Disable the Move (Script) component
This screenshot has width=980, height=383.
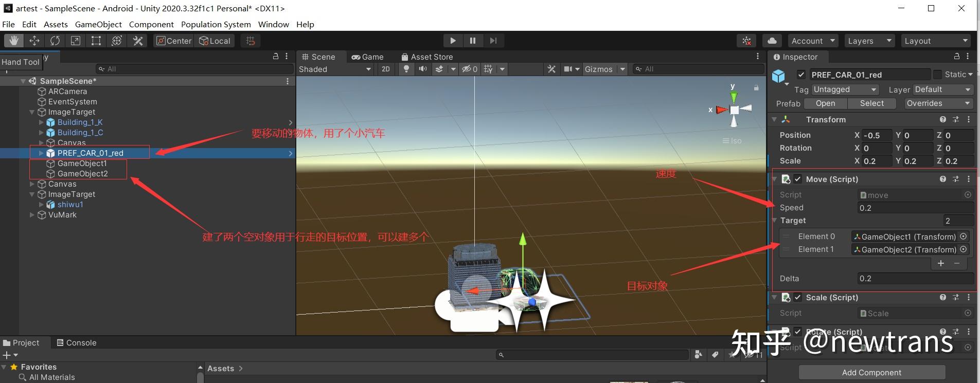[x=798, y=179]
